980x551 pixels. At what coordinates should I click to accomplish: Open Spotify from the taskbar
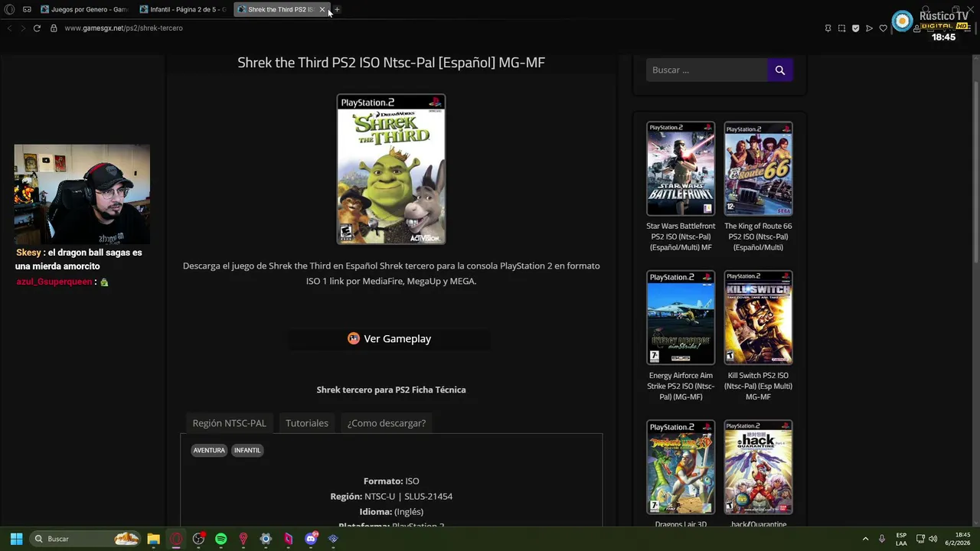(x=220, y=539)
